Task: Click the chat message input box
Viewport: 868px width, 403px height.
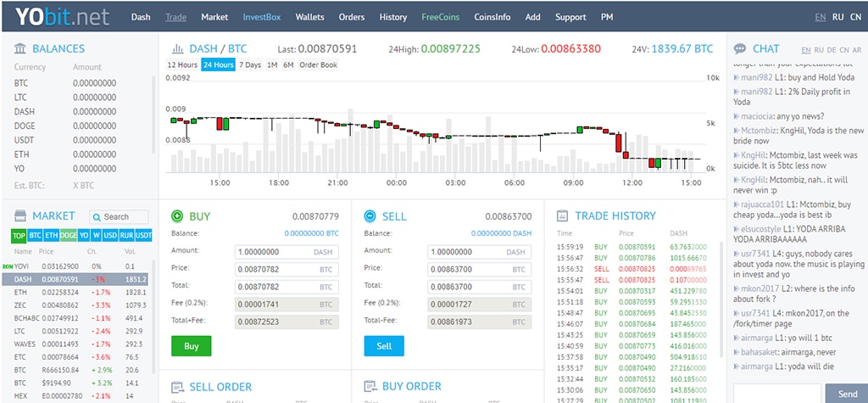Action: point(777,394)
